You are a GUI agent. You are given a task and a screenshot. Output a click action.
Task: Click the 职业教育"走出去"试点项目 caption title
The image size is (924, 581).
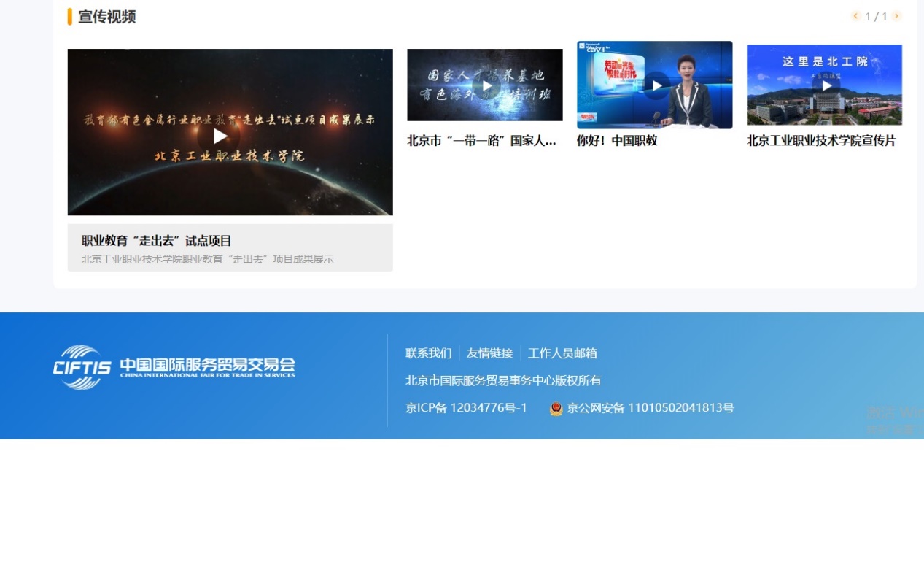pyautogui.click(x=157, y=241)
